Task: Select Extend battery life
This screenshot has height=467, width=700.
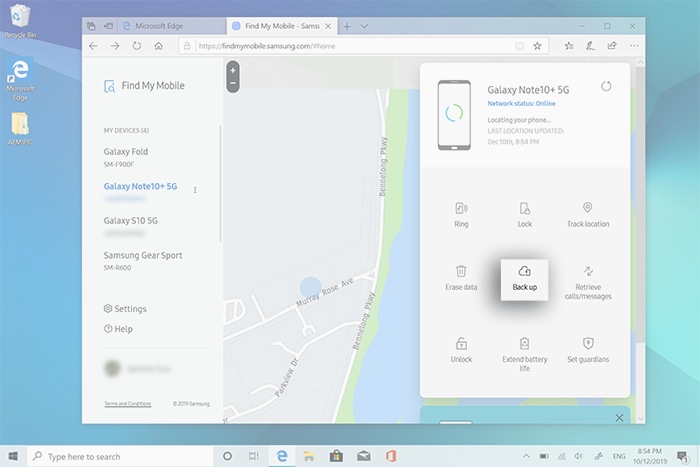Action: click(x=525, y=354)
